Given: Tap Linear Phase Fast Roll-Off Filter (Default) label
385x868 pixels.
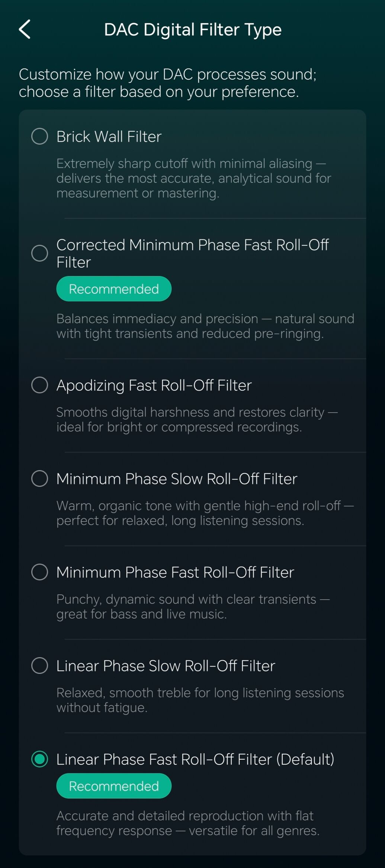Looking at the screenshot, I should click(x=195, y=759).
